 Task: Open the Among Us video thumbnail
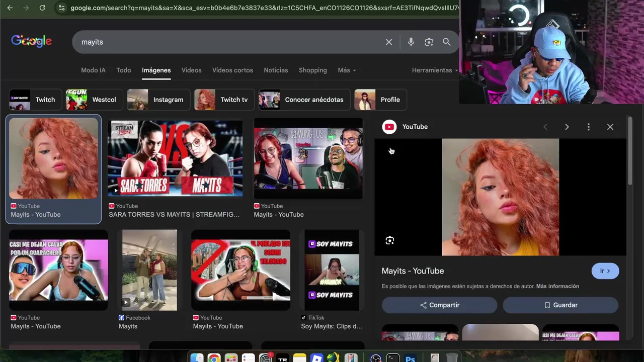click(308, 158)
